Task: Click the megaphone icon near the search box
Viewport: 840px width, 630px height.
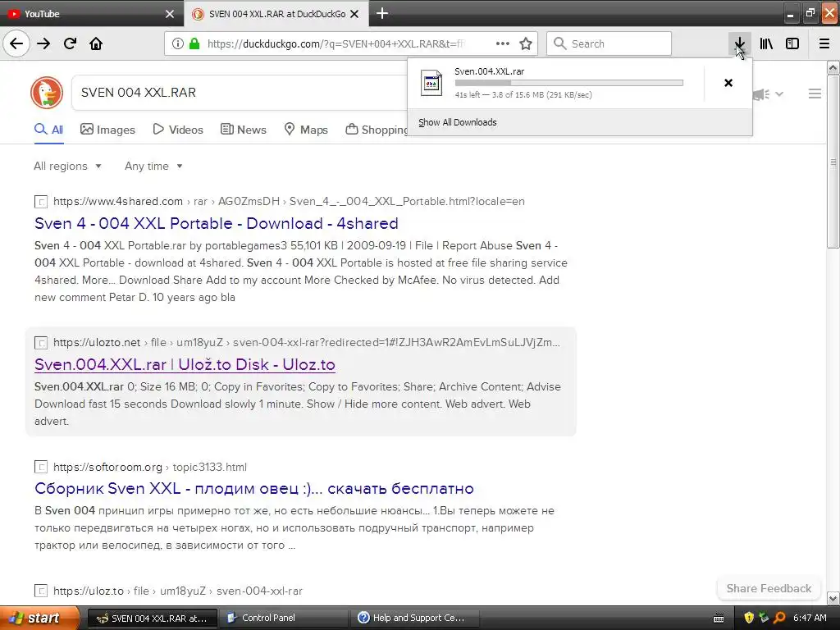Action: [760, 94]
